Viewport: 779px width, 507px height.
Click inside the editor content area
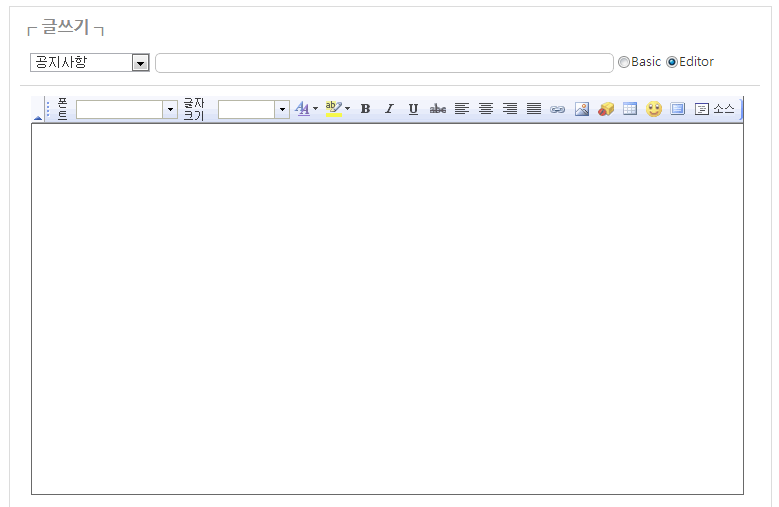coord(387,308)
